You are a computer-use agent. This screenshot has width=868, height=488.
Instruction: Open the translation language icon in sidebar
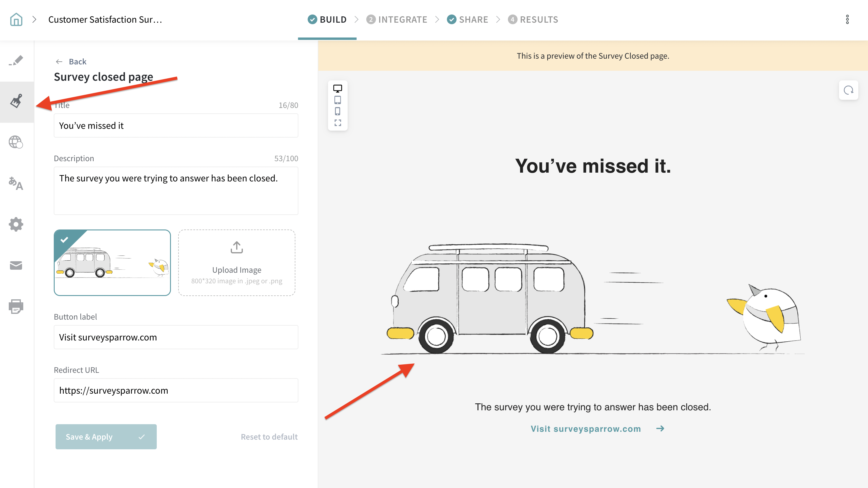[x=16, y=184]
